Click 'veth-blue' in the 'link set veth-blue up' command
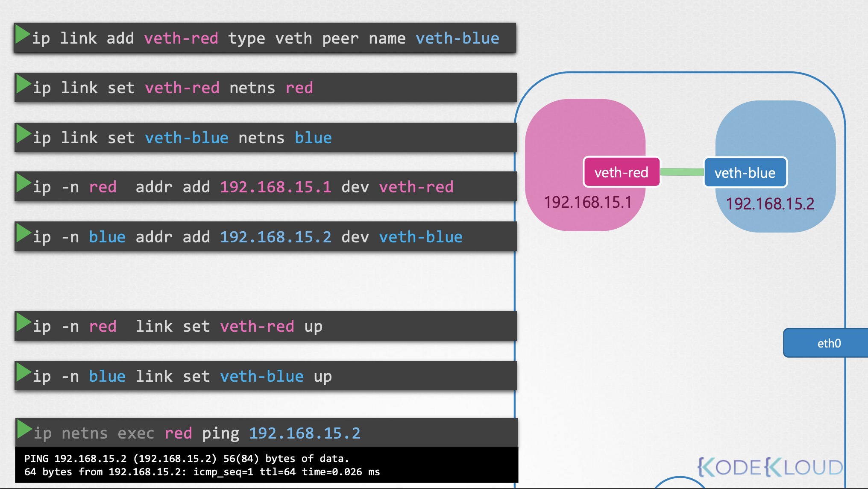This screenshot has width=868, height=489. [262, 377]
